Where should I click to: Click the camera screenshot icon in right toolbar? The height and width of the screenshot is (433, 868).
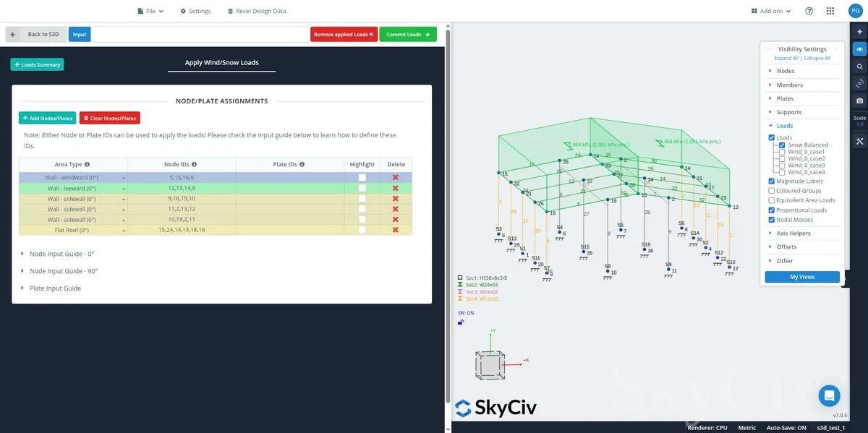[859, 100]
